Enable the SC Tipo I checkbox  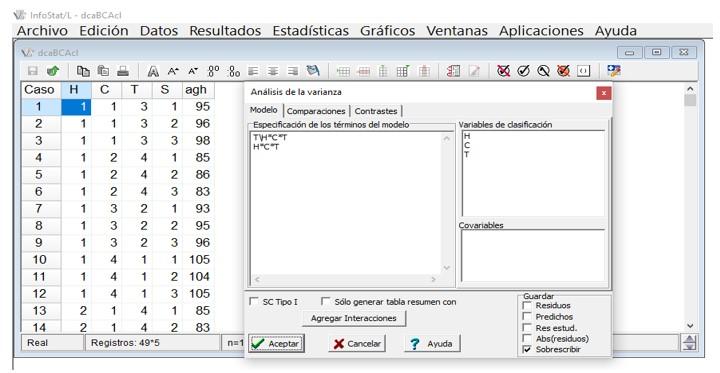[253, 301]
